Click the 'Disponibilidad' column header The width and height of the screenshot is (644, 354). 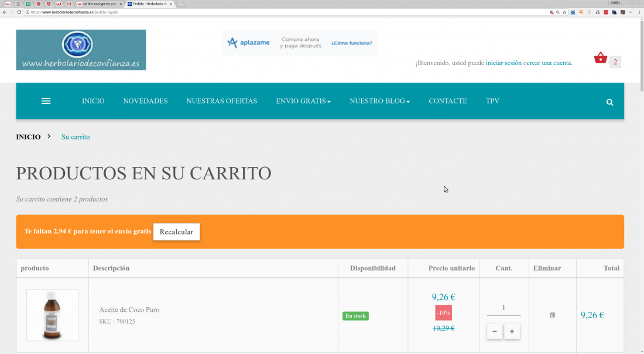coord(373,268)
